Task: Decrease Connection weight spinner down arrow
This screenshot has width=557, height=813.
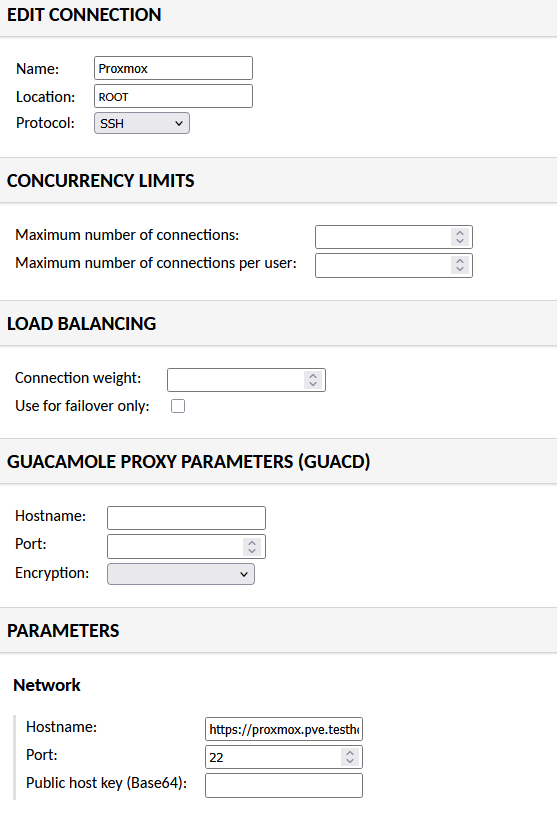Action: [313, 384]
